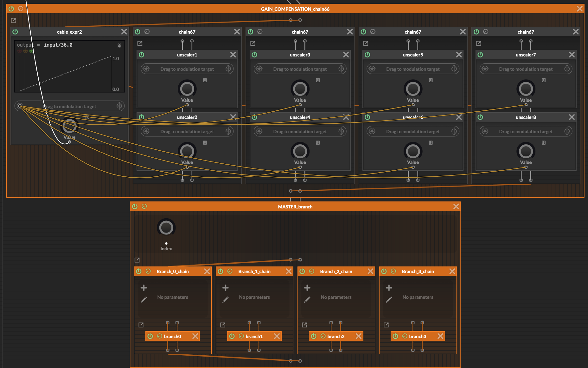Toggle the MASTER_branch power button

[x=135, y=207]
